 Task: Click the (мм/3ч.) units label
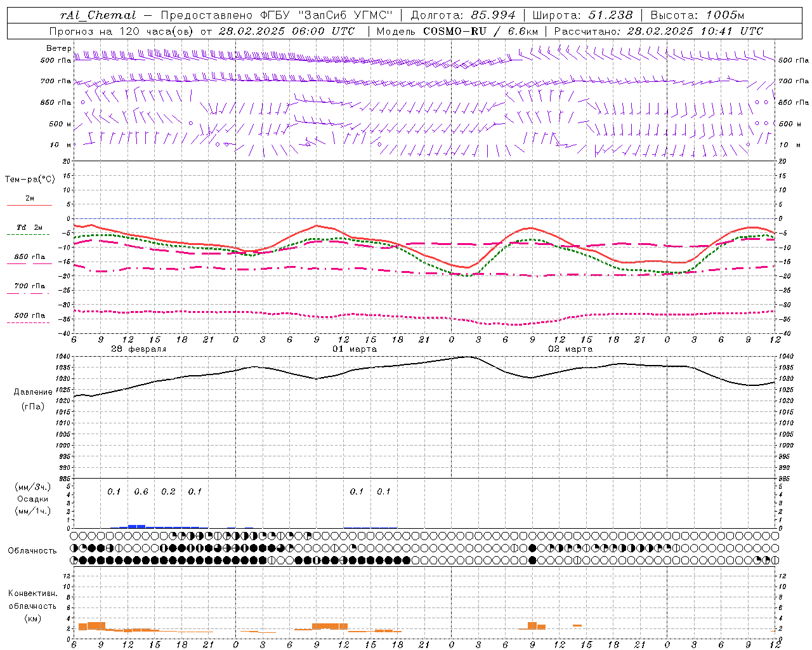pyautogui.click(x=32, y=487)
